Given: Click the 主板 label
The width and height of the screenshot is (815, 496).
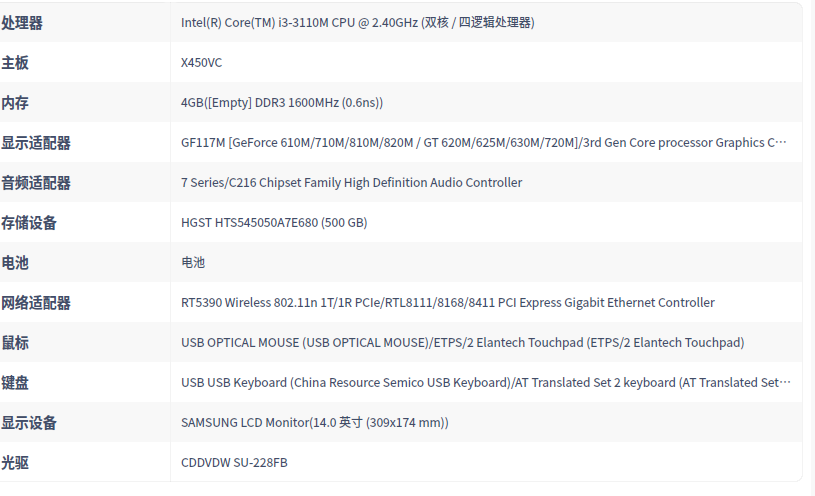Looking at the screenshot, I should pos(15,63).
